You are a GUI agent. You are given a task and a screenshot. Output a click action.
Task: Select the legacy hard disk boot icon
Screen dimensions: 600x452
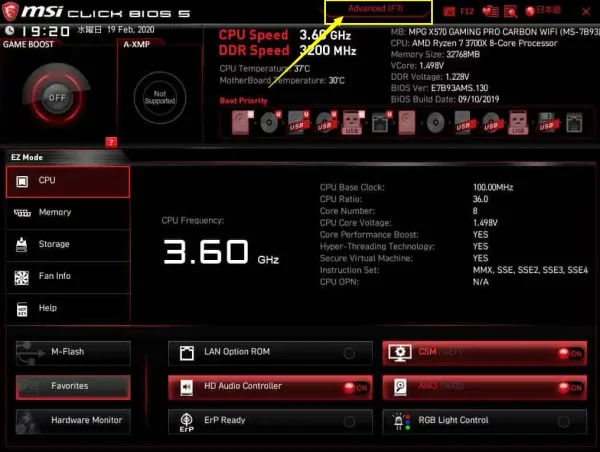pyautogui.click(x=406, y=123)
